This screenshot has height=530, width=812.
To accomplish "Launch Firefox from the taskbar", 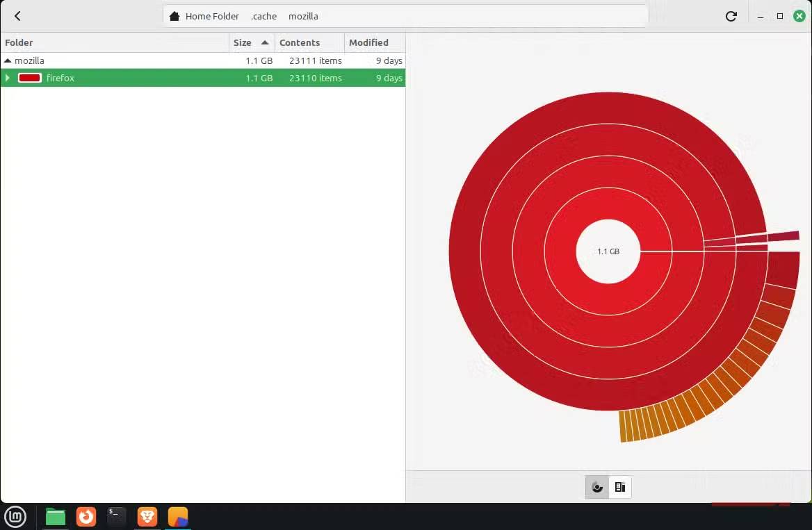I will [x=86, y=517].
